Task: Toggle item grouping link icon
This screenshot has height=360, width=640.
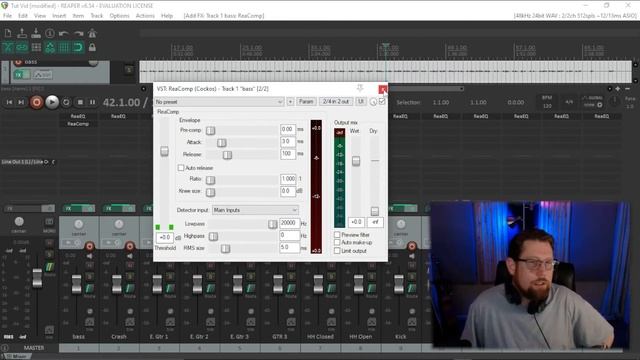Action: 22,47
